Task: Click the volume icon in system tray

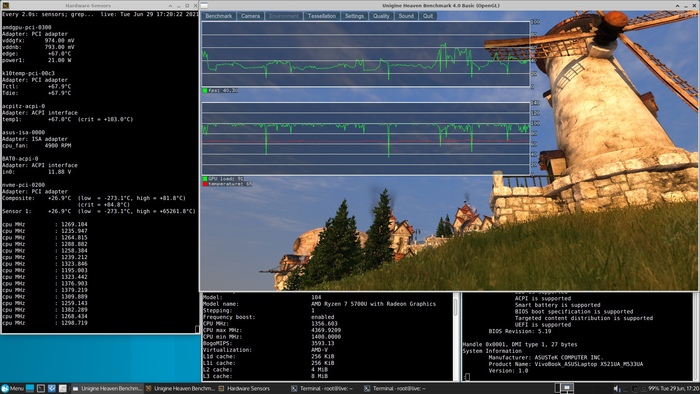Action: tap(617, 389)
